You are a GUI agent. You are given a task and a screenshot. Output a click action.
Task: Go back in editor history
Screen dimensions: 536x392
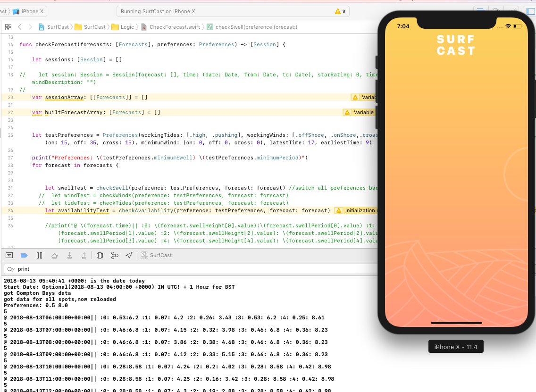(x=19, y=27)
